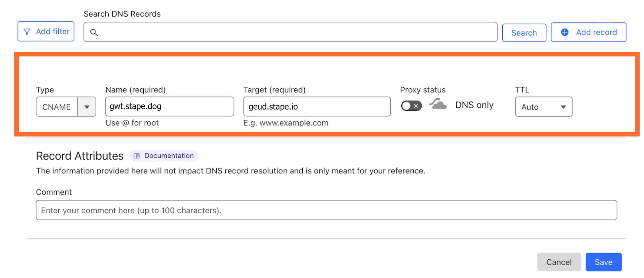644x278 pixels.
Task: Click the magnifying glass search icon
Action: click(94, 32)
